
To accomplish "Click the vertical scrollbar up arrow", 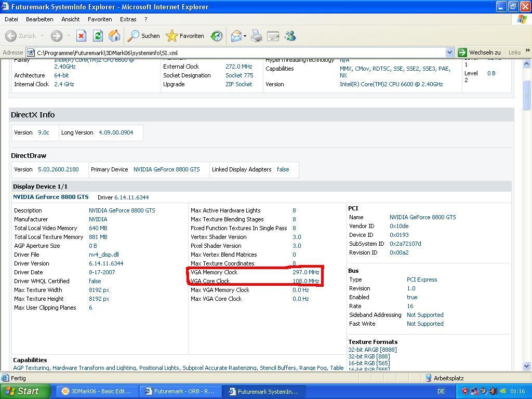I will point(527,63).
